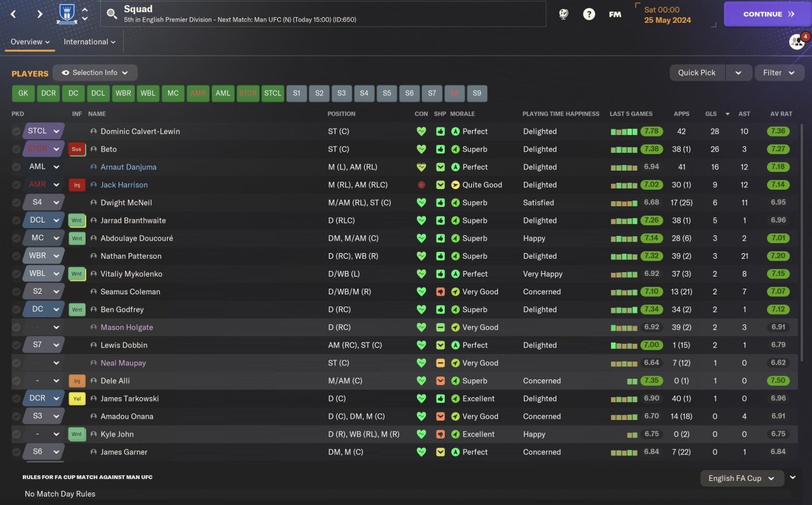Click Neal Maupay's match sharpness icon
The height and width of the screenshot is (505, 812).
440,363
